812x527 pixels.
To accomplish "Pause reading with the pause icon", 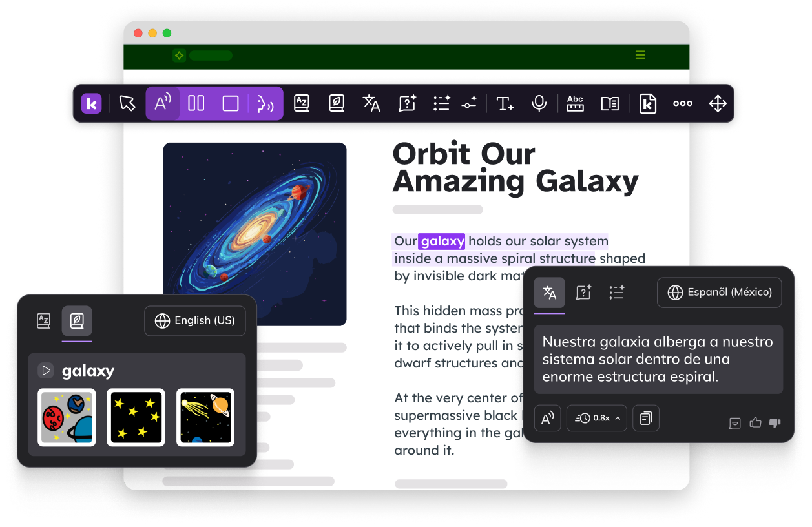I will [x=196, y=103].
